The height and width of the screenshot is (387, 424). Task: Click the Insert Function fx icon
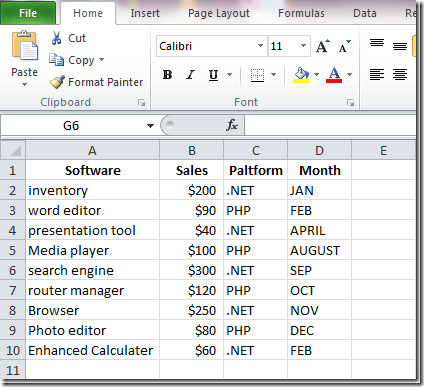[232, 125]
